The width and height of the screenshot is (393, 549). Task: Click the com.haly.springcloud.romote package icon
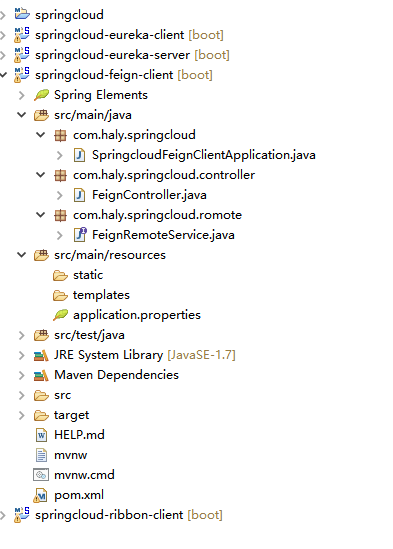click(60, 215)
